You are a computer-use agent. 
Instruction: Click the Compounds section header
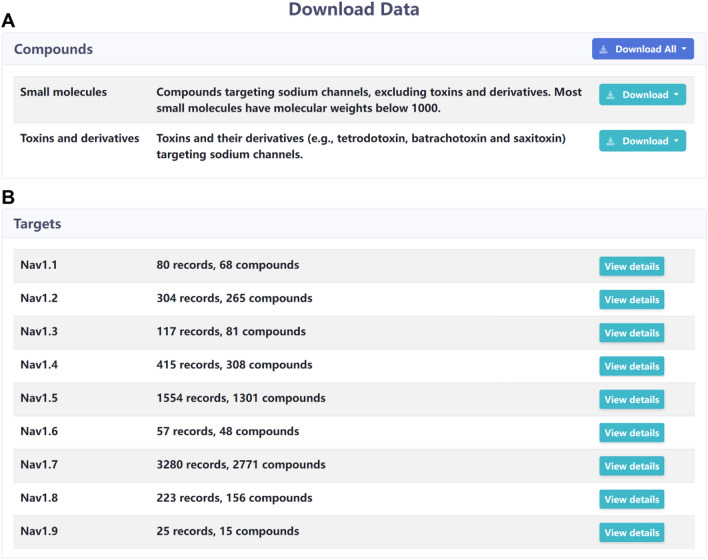coord(53,49)
